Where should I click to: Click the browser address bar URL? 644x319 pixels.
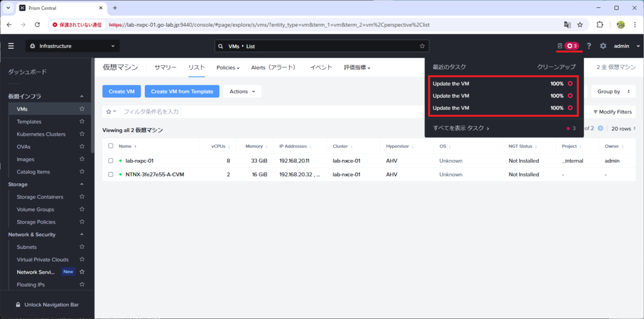point(268,25)
